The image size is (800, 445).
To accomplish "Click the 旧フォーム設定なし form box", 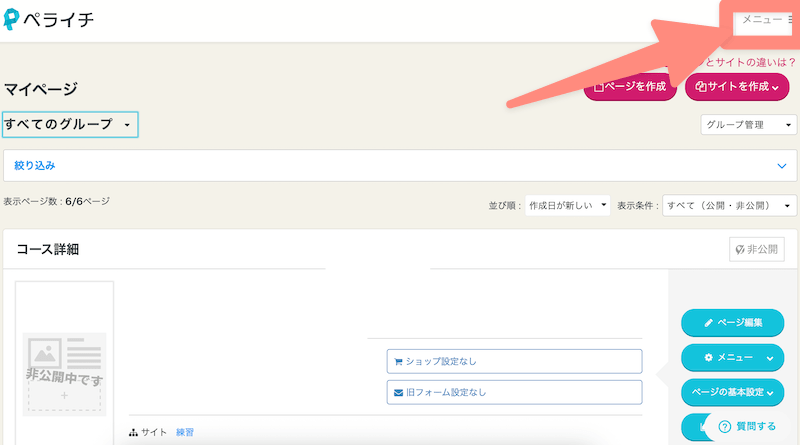I will coord(514,392).
